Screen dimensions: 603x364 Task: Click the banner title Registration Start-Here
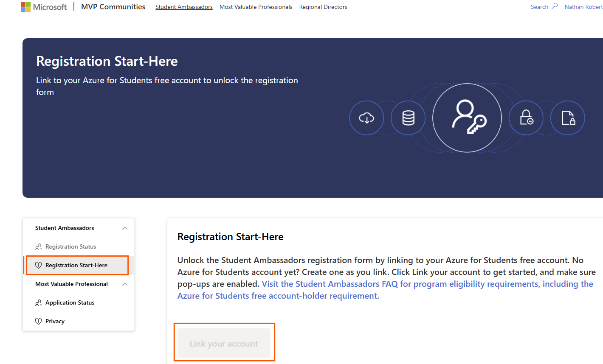coord(107,61)
